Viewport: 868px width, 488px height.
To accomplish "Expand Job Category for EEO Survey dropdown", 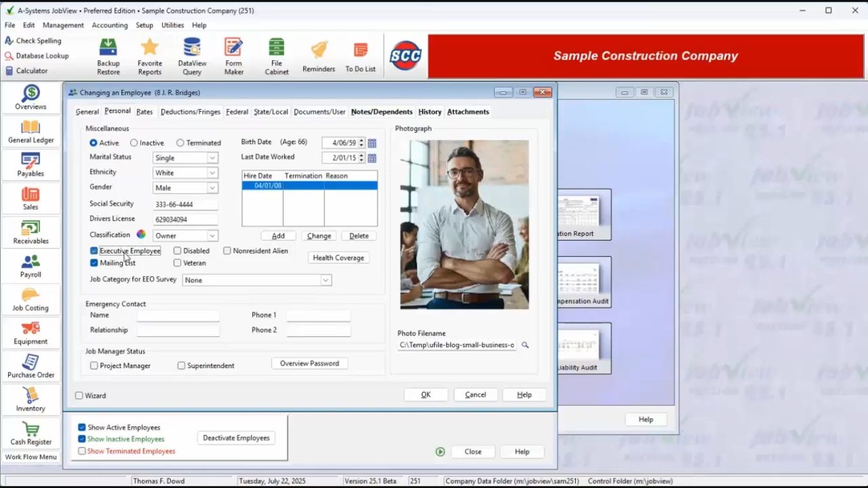I will tap(325, 280).
